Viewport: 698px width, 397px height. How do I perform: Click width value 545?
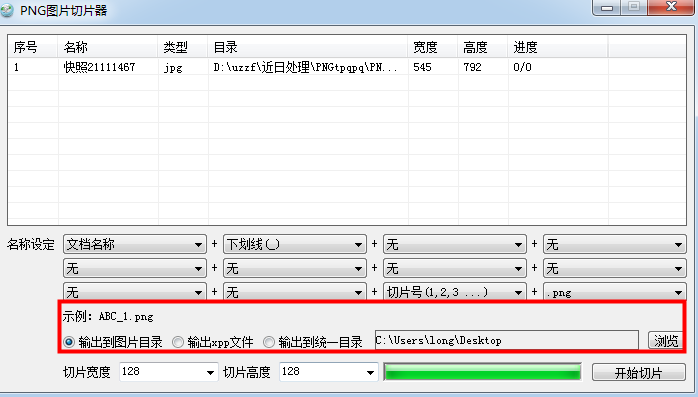(x=422, y=67)
